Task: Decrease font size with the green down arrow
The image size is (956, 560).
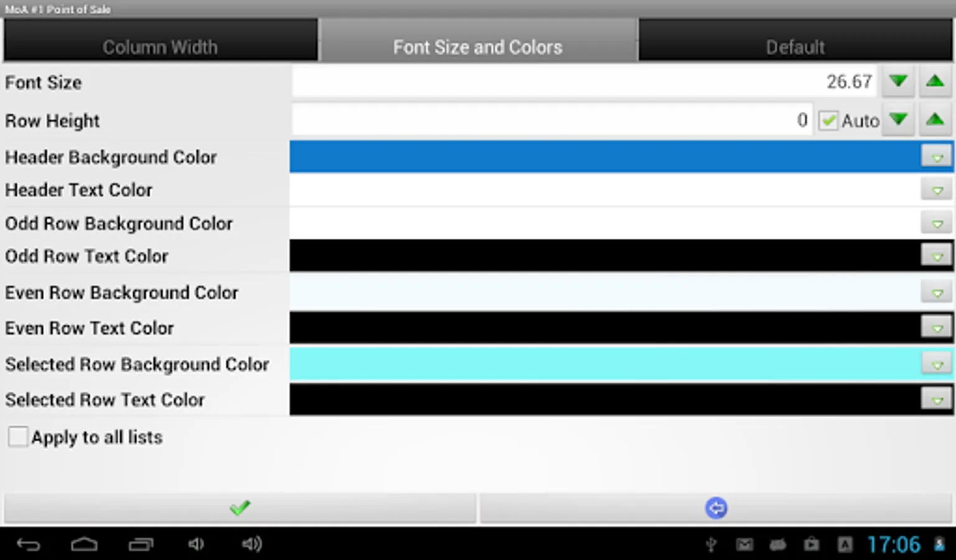Action: tap(897, 82)
